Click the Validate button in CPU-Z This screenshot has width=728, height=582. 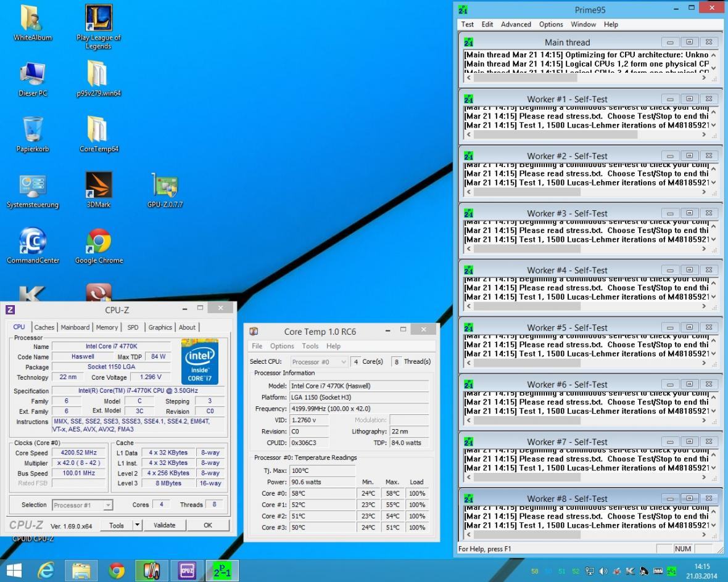[164, 525]
